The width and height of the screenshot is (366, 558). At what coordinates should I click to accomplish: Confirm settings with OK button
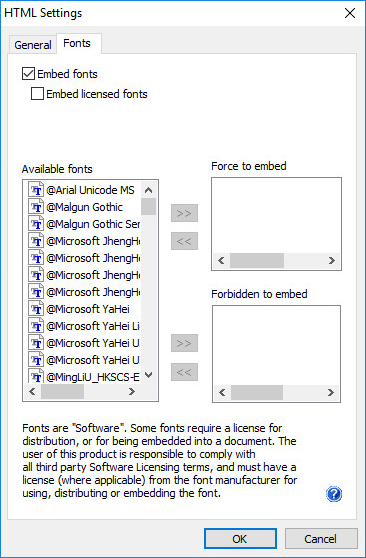click(x=240, y=539)
